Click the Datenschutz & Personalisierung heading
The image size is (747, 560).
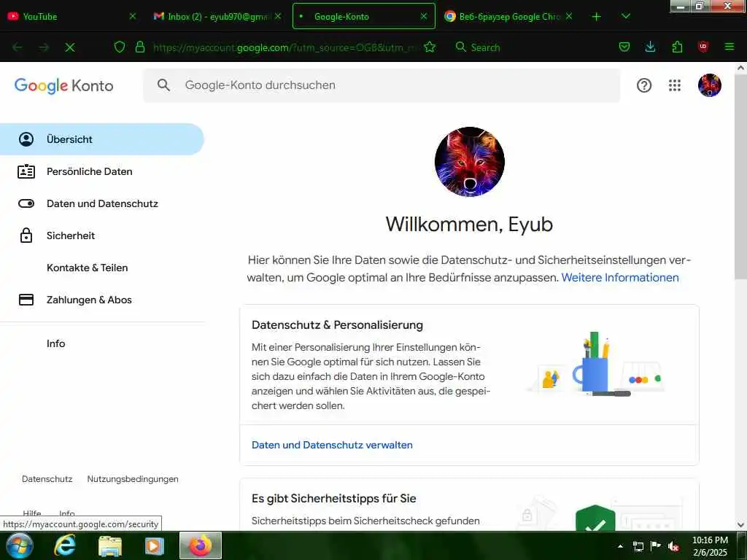click(x=337, y=324)
